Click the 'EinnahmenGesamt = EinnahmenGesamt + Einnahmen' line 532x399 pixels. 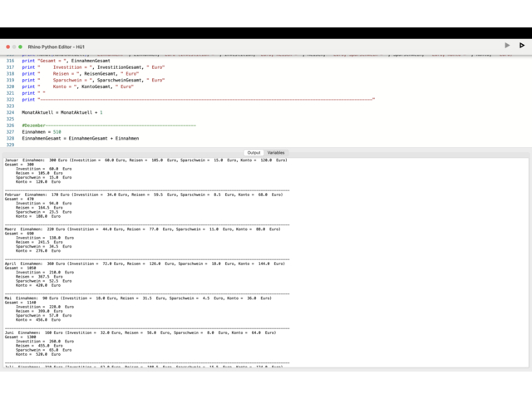point(81,138)
